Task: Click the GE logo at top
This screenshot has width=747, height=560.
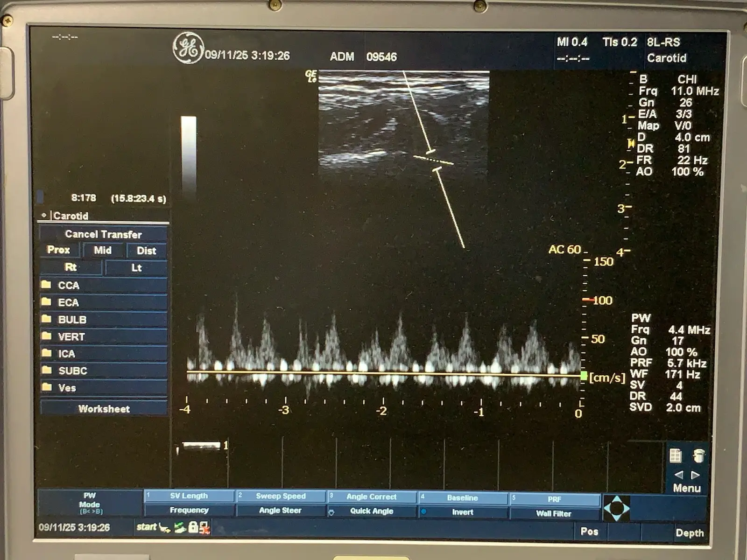Action: click(x=188, y=48)
